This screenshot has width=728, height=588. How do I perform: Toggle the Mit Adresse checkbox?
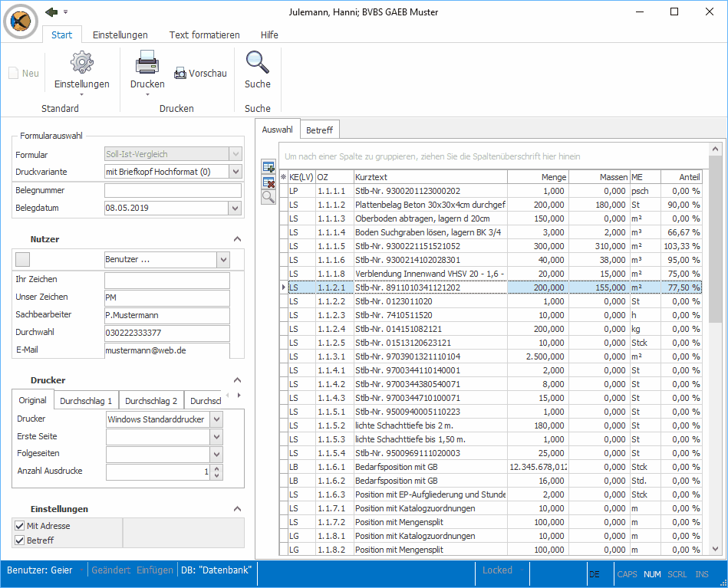pos(19,525)
